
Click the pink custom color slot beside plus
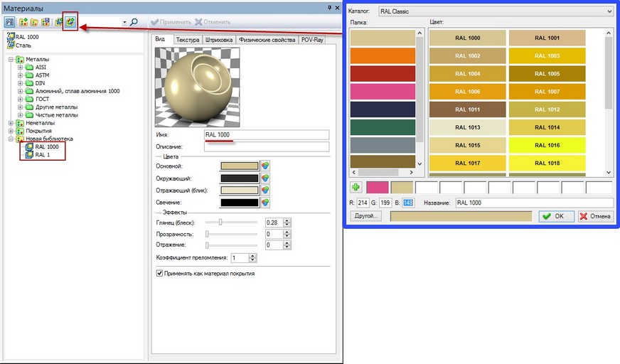click(378, 188)
